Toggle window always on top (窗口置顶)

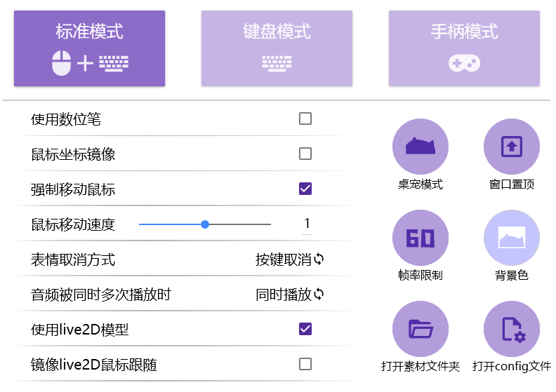click(x=511, y=147)
